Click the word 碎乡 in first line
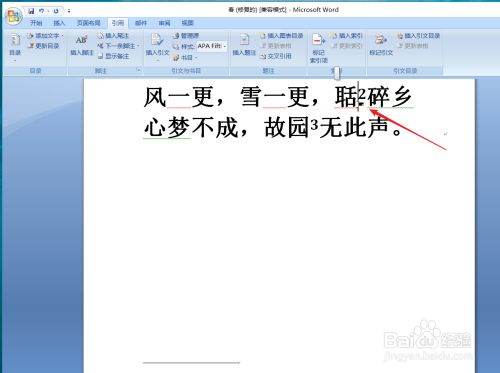The width and height of the screenshot is (500, 373). (390, 97)
